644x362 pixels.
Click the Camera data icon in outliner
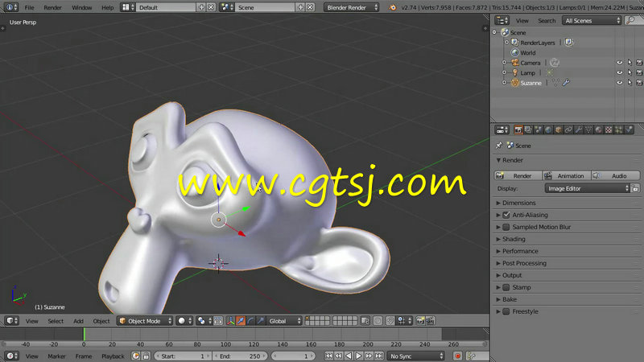pos(555,63)
